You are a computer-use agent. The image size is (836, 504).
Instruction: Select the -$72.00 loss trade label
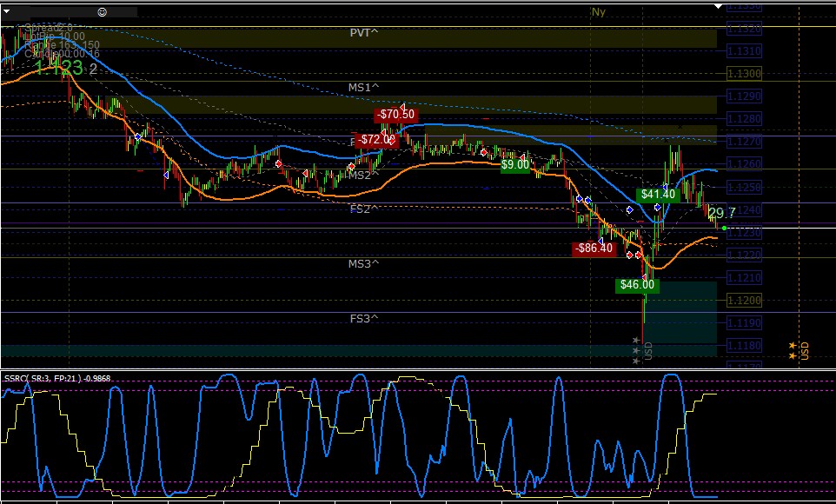pos(376,140)
